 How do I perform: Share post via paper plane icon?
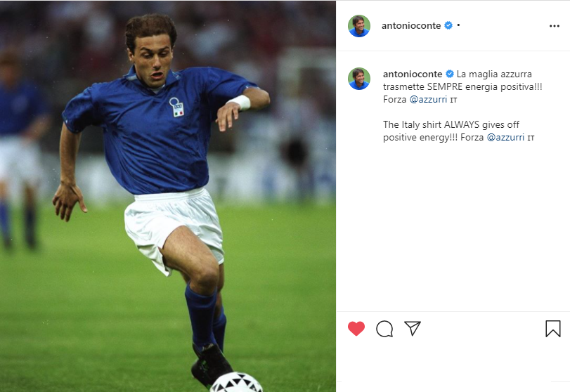click(413, 328)
